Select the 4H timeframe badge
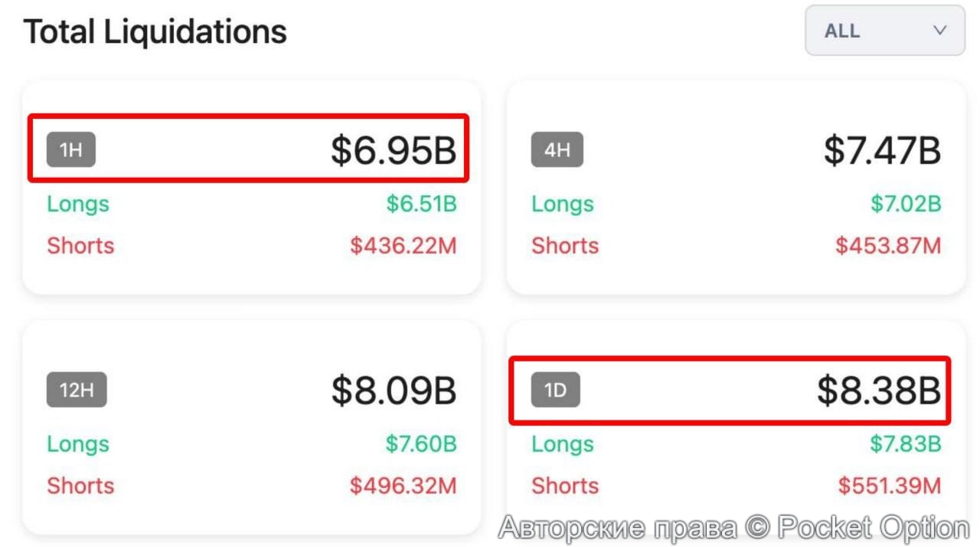Screen dimensions: 980x547 tap(557, 150)
